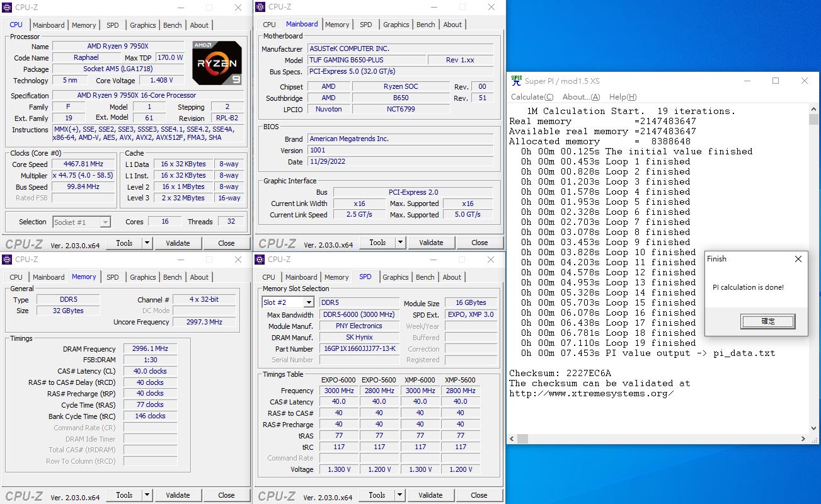Click Validate button in CPU window

(x=178, y=243)
